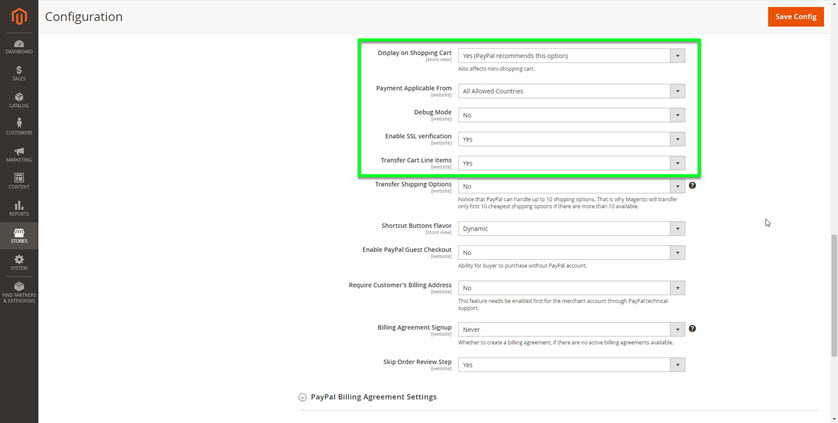This screenshot has width=838, height=423.
Task: Open Billing Agreement Signup dropdown
Action: (571, 329)
